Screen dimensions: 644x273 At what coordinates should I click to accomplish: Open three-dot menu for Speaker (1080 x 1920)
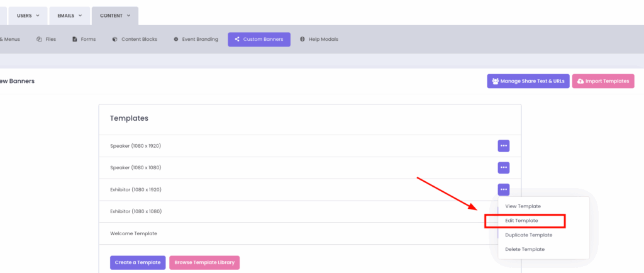pyautogui.click(x=503, y=146)
